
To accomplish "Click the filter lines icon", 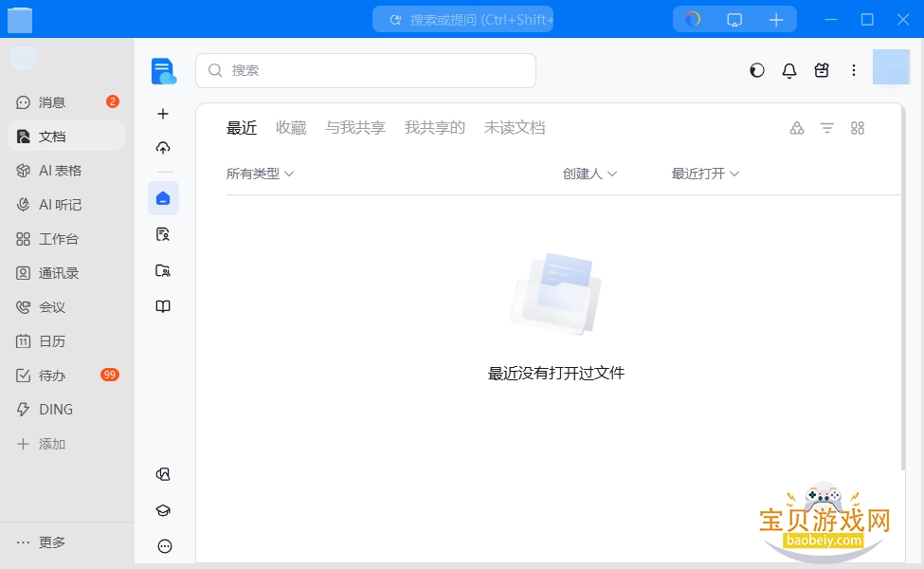I will point(827,128).
